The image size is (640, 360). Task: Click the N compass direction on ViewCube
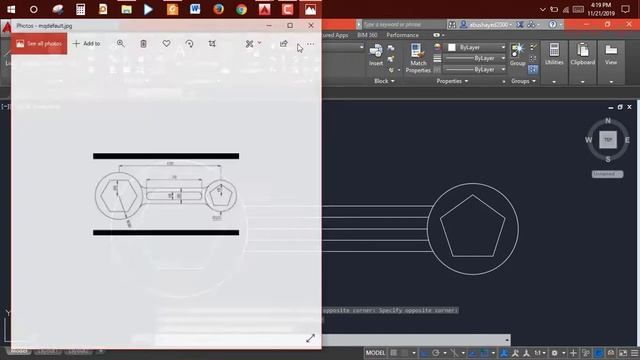(608, 121)
